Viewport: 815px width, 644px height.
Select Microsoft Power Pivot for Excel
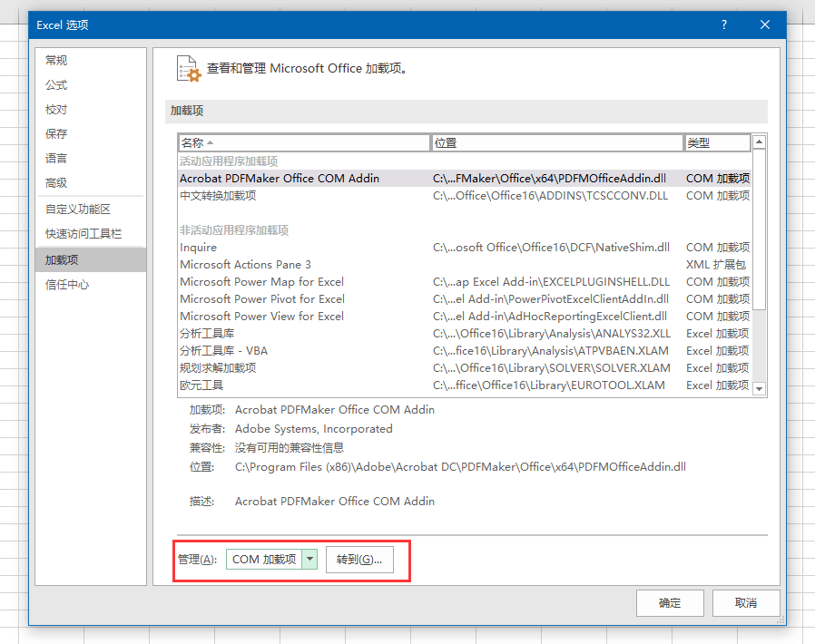click(x=464, y=299)
